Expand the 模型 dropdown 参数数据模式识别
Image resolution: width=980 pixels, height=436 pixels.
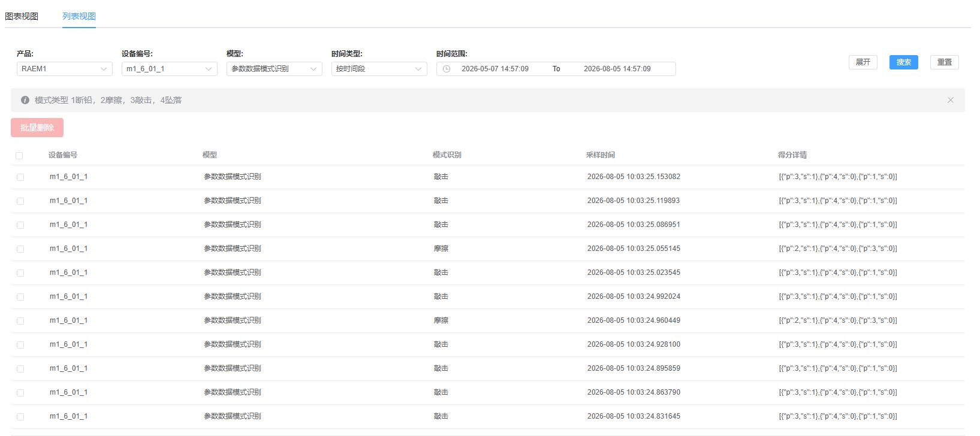click(x=275, y=69)
